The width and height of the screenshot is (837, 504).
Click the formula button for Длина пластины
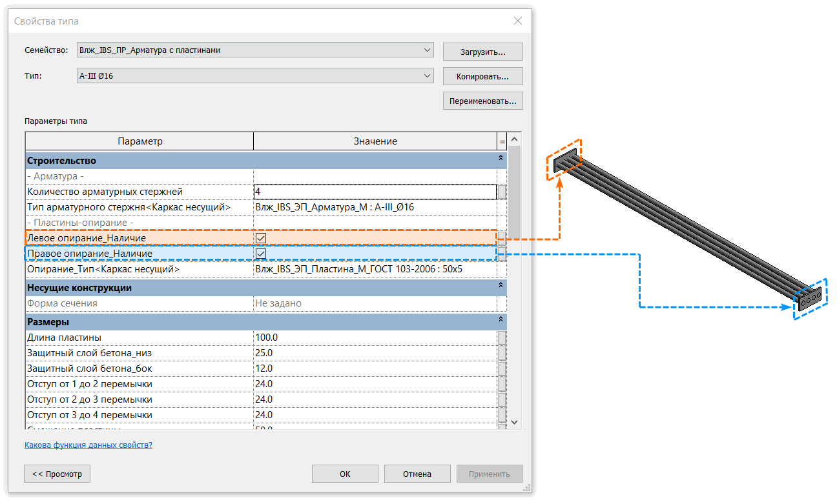(502, 338)
